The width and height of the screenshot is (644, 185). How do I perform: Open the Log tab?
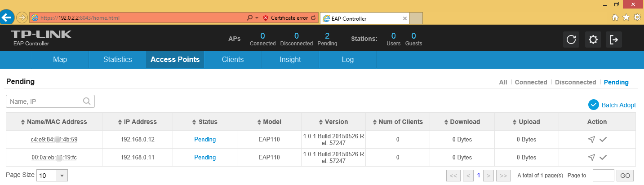[348, 60]
